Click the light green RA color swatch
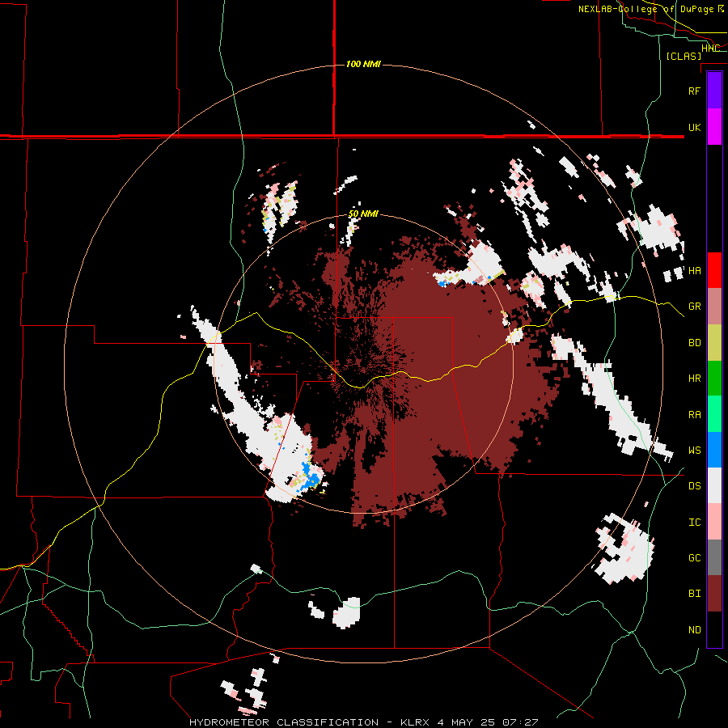728x728 pixels. pyautogui.click(x=714, y=414)
